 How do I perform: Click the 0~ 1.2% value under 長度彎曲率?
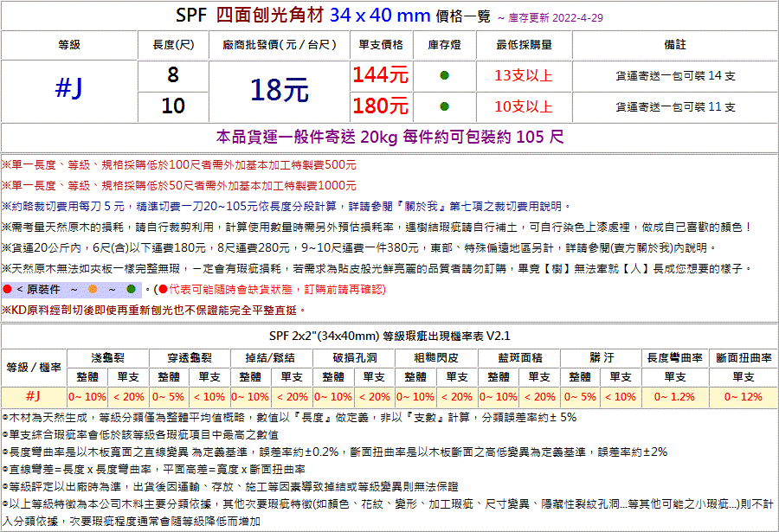[674, 397]
